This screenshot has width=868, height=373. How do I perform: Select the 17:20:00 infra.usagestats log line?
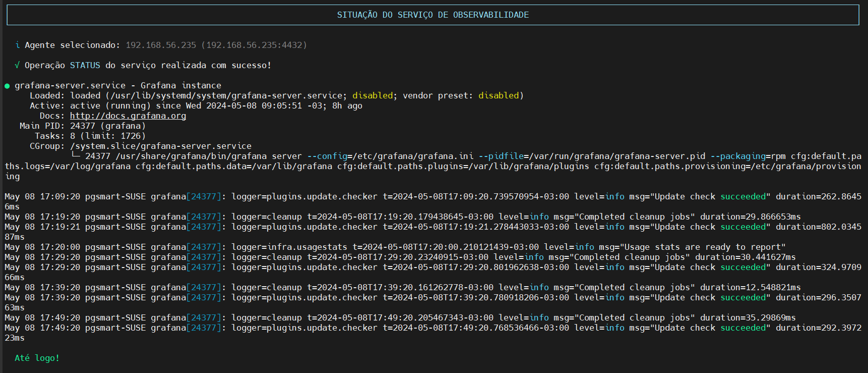[395, 247]
